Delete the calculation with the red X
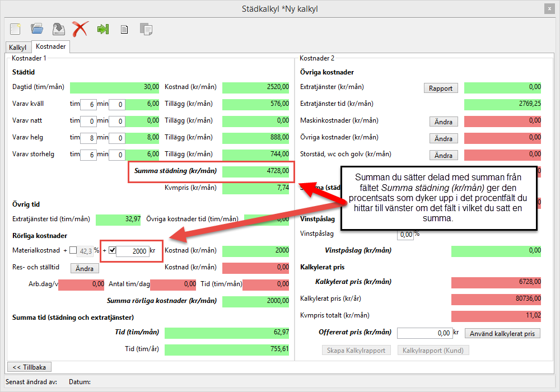The image size is (560, 392). pos(80,29)
